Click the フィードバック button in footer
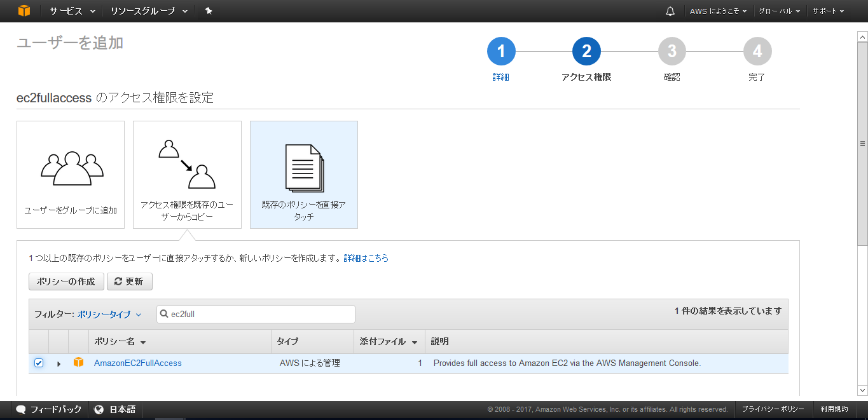The width and height of the screenshot is (868, 420). point(49,410)
